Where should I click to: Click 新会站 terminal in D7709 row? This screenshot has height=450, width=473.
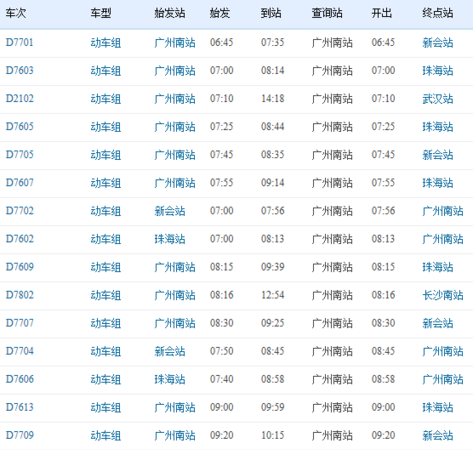(x=438, y=435)
